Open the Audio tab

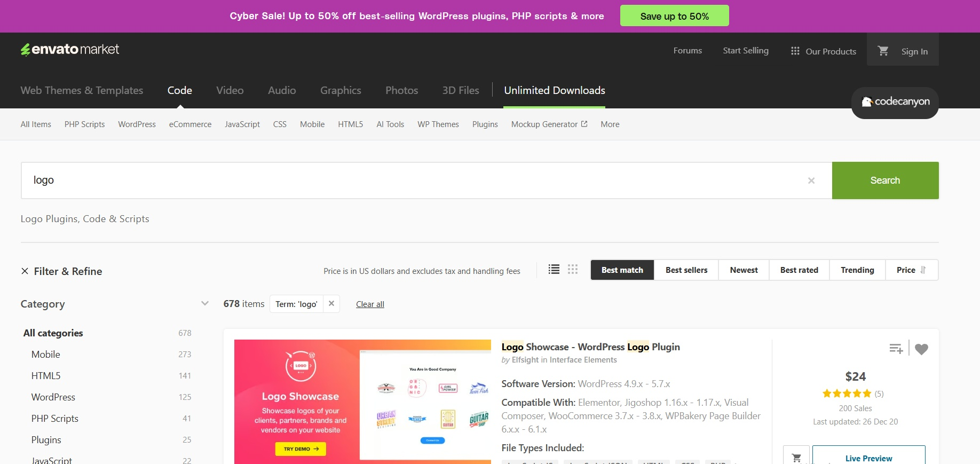point(282,90)
